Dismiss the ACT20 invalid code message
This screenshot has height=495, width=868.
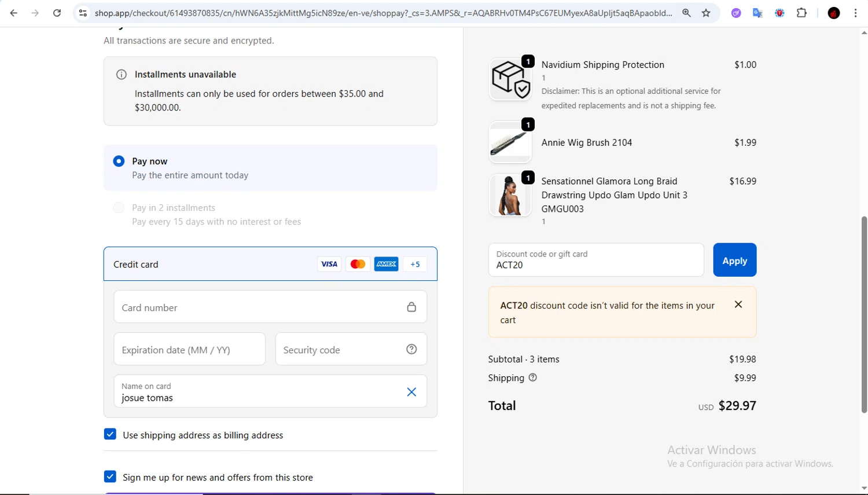(x=738, y=305)
